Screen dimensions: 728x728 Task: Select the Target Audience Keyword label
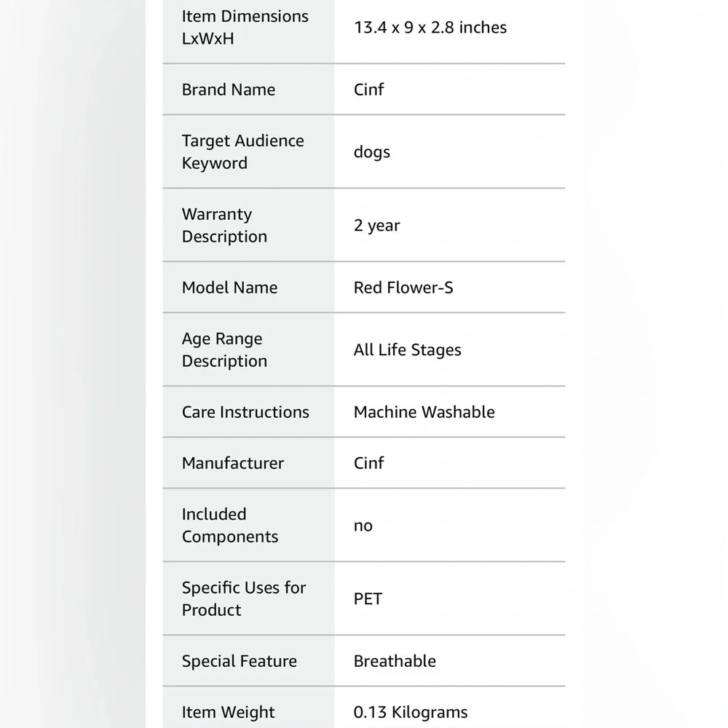(x=243, y=152)
